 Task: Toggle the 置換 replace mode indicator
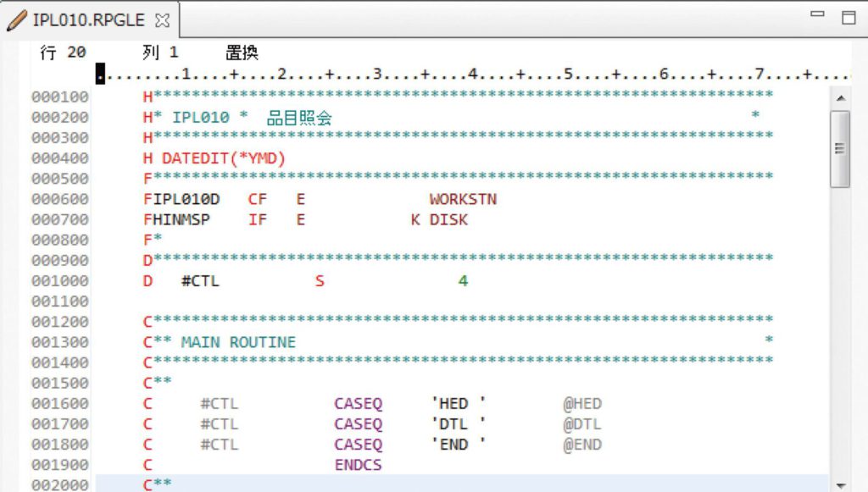[242, 52]
